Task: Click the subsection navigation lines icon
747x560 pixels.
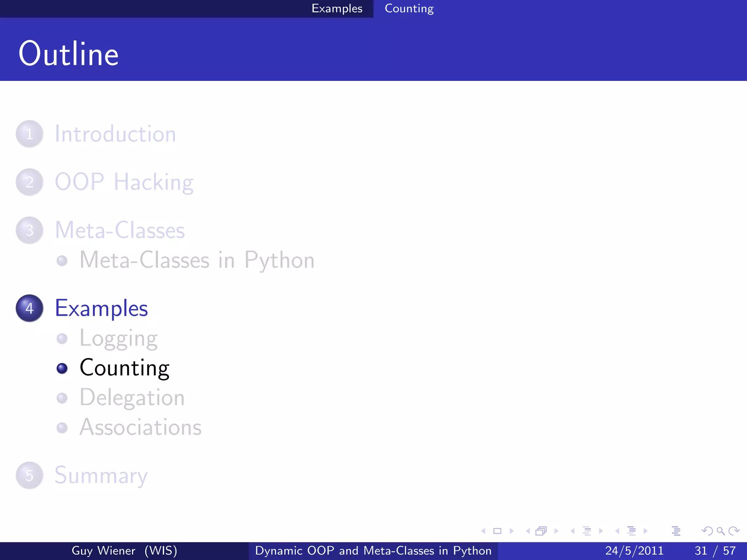Action: (x=587, y=531)
